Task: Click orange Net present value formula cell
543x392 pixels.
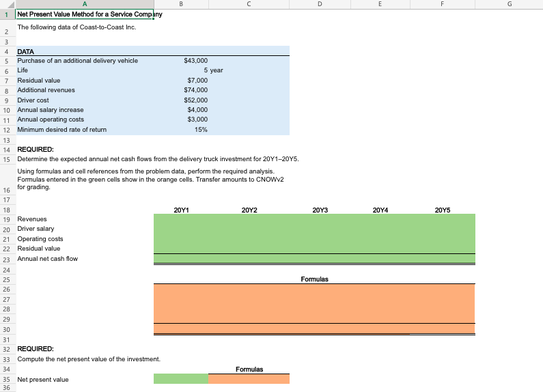Action: click(249, 379)
